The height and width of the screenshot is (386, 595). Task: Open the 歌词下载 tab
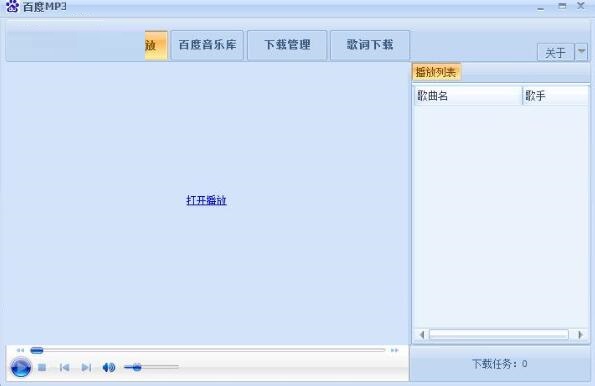point(370,45)
